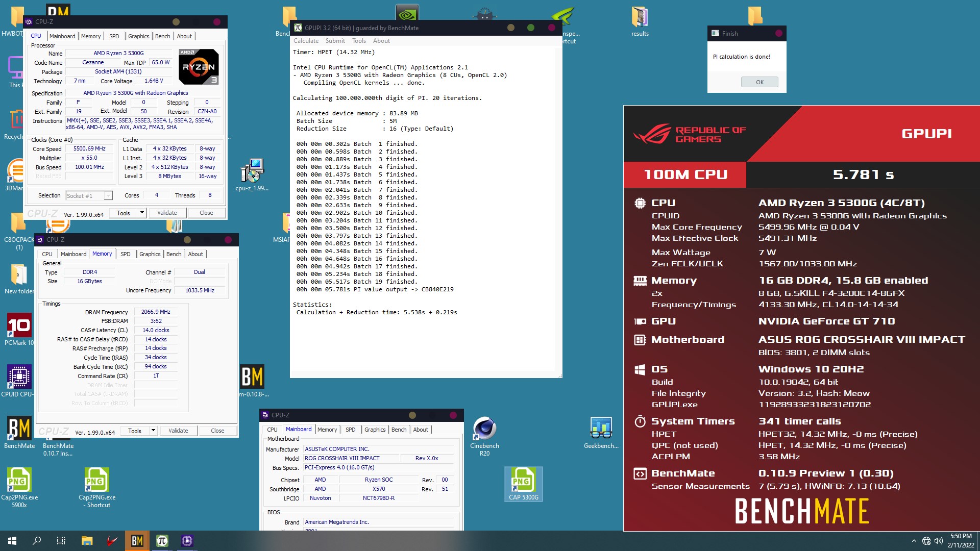Image resolution: width=980 pixels, height=551 pixels.
Task: Open the volume tray icon
Action: (x=938, y=541)
